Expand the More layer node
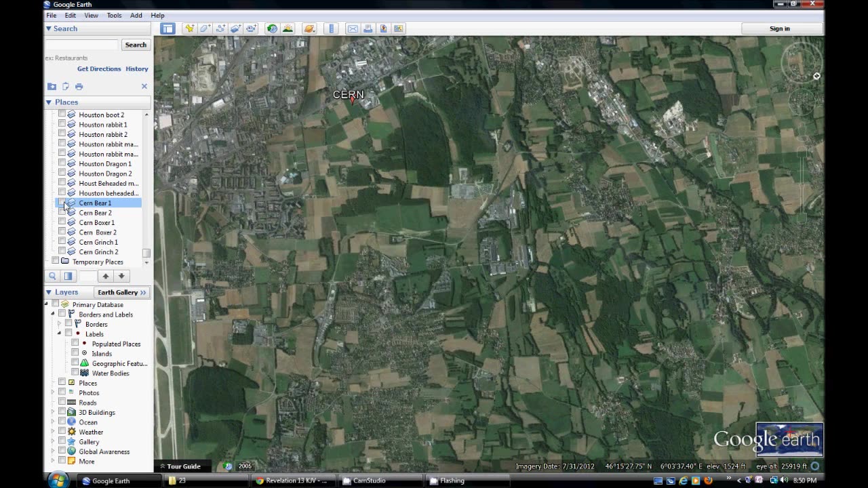The width and height of the screenshot is (868, 488). pyautogui.click(x=53, y=461)
